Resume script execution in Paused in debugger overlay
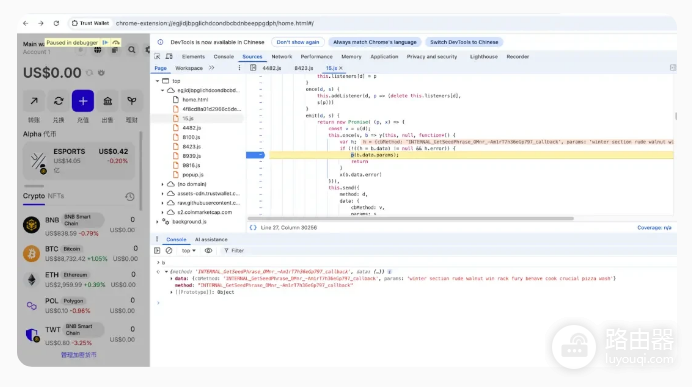The width and height of the screenshot is (692, 387). tap(105, 42)
